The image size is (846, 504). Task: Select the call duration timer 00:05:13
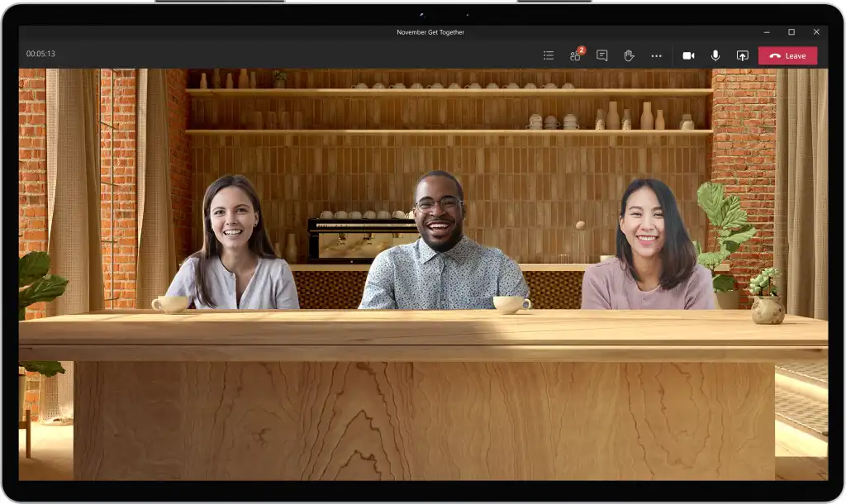pyautogui.click(x=40, y=54)
